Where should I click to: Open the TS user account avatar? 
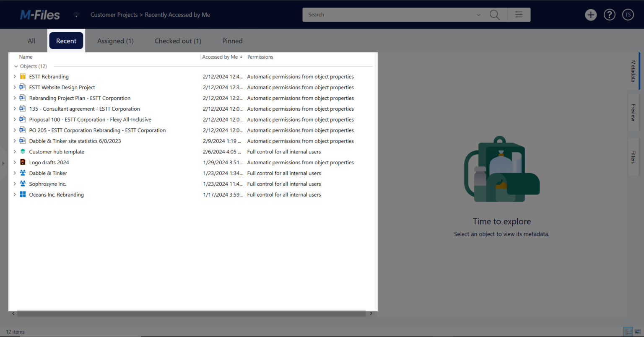point(628,15)
